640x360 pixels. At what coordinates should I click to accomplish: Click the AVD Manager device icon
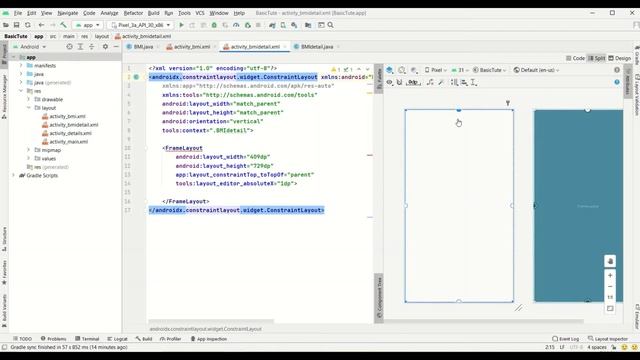(283, 25)
